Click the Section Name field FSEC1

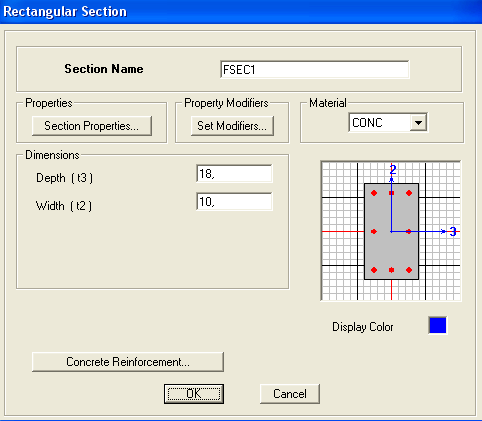point(315,70)
